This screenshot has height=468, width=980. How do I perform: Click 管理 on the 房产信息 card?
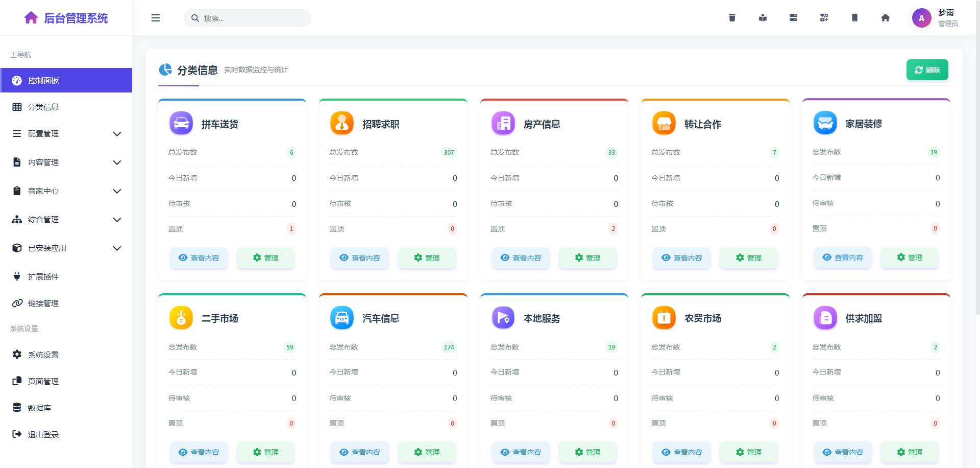[x=587, y=258]
